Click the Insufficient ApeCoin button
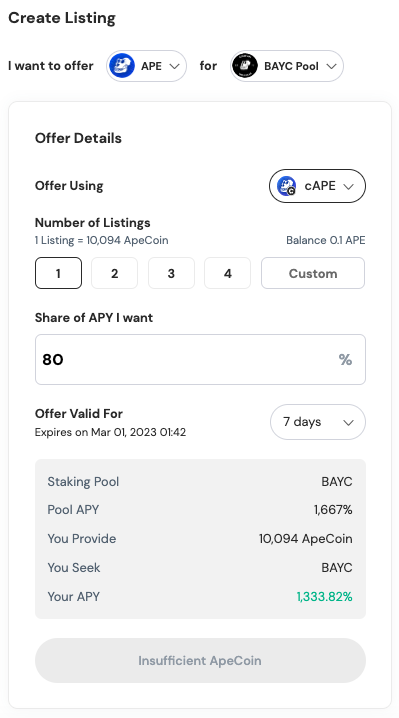 click(x=200, y=661)
